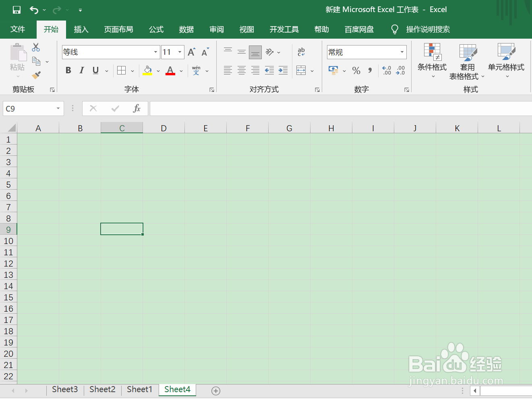Switch to the 插入 ribbon tab
Image resolution: width=532 pixels, height=399 pixels.
[x=81, y=29]
